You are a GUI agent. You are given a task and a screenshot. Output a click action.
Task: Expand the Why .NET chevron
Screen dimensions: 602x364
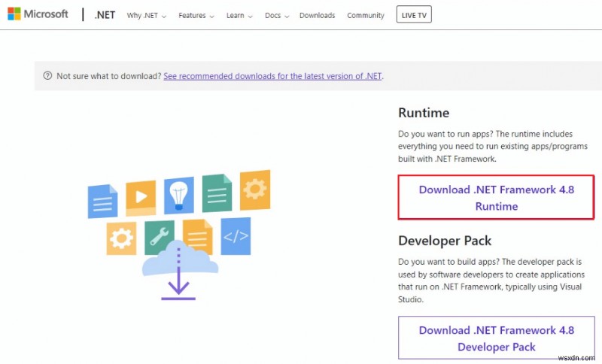[164, 17]
